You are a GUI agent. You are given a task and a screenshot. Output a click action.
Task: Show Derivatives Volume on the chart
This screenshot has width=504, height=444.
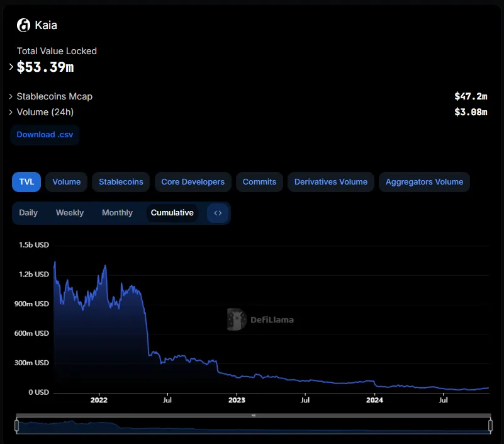coord(331,182)
